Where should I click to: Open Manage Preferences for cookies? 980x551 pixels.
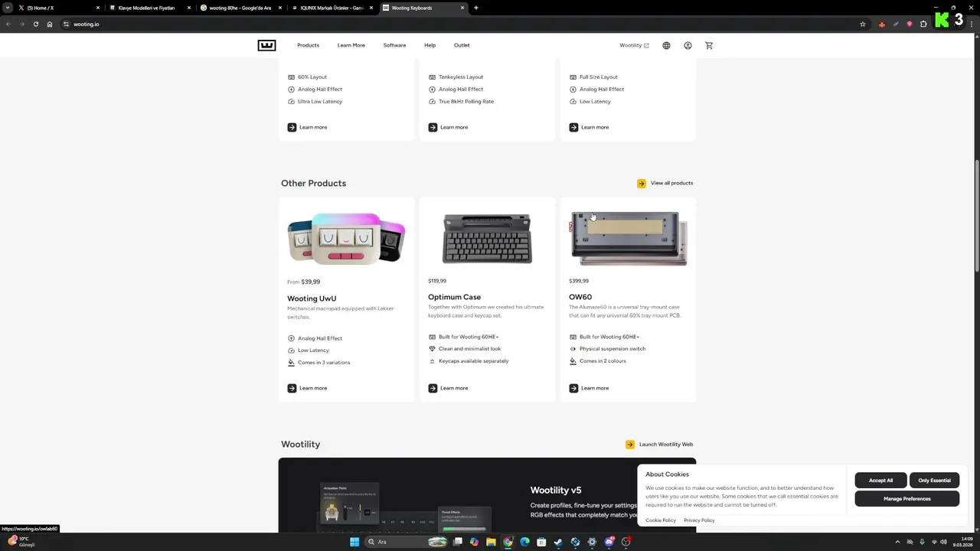point(907,499)
